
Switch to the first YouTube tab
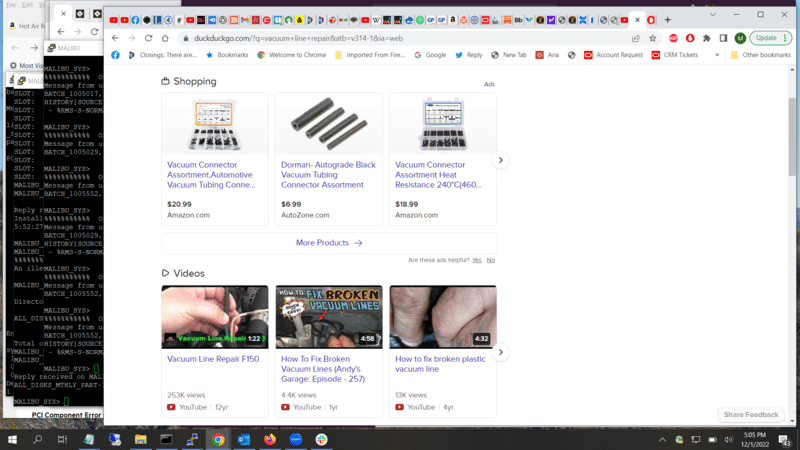tap(113, 20)
